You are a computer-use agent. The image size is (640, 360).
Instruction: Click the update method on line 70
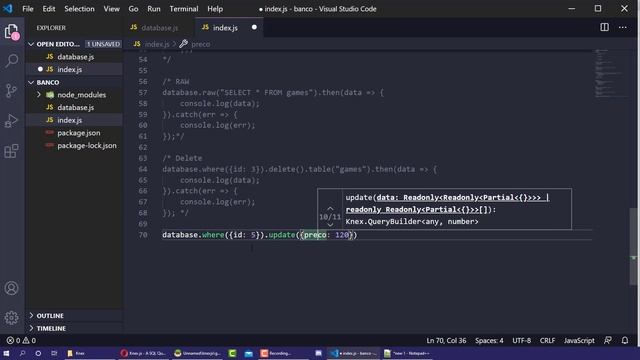[x=282, y=235]
